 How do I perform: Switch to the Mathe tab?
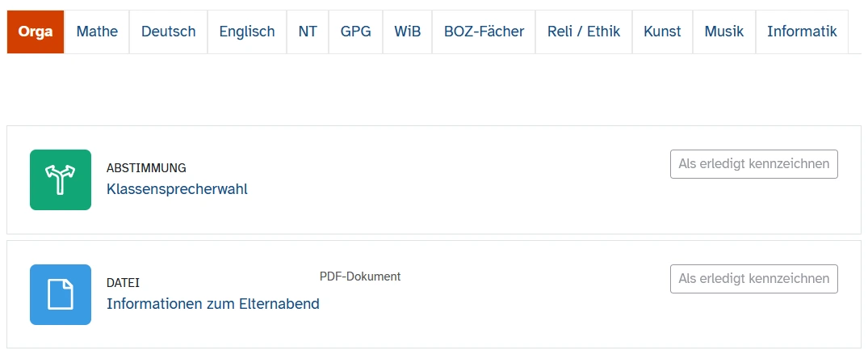point(97,32)
